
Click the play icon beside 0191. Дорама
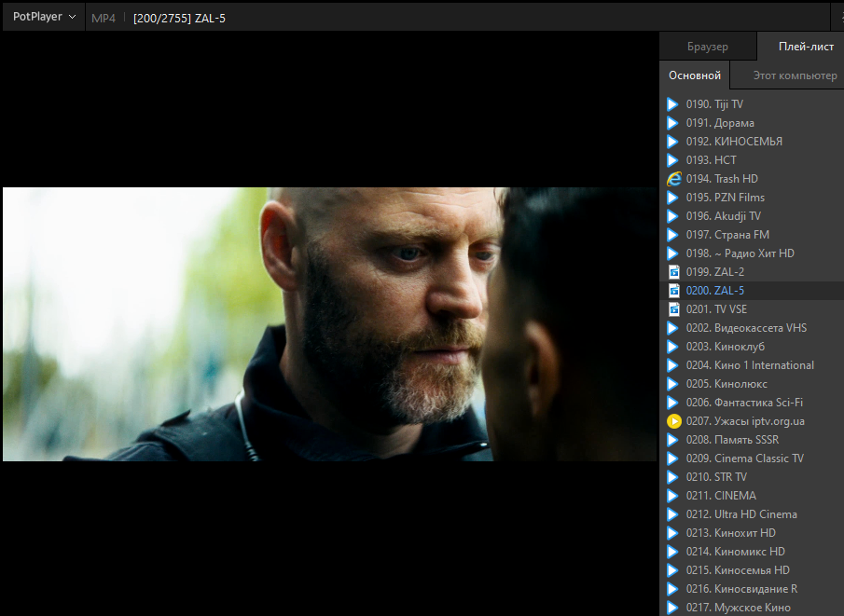[672, 123]
